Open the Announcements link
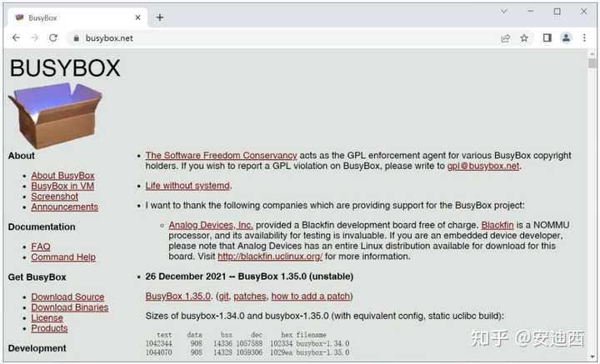This screenshot has width=600, height=364. point(65,207)
